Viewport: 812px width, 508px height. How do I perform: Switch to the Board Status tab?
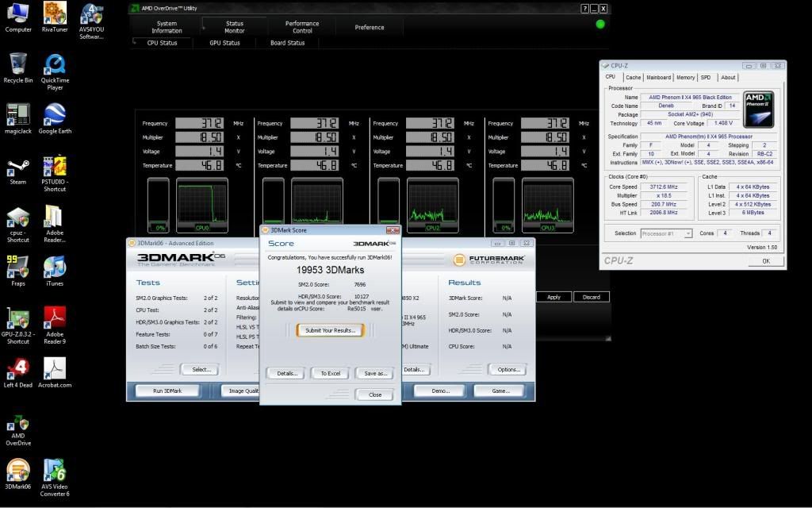click(287, 43)
